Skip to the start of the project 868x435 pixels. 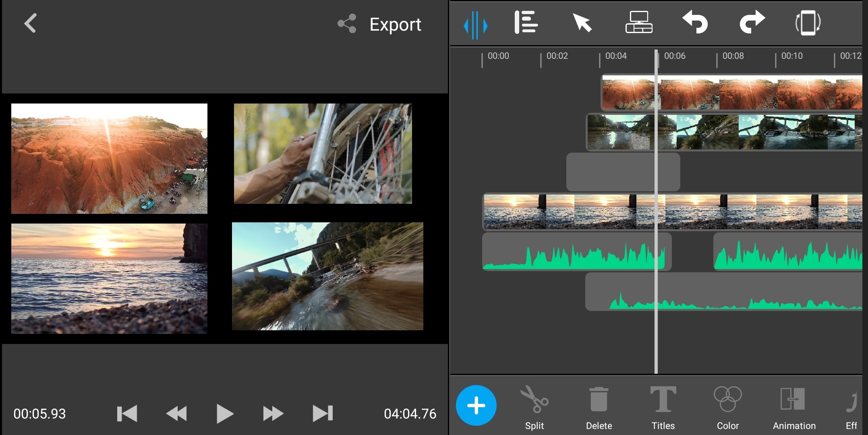[127, 414]
